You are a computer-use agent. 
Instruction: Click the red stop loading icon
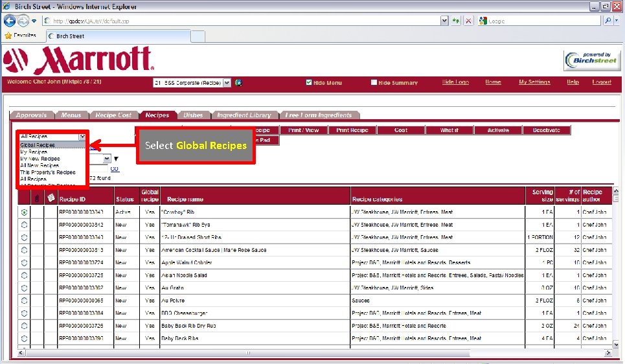click(x=469, y=21)
